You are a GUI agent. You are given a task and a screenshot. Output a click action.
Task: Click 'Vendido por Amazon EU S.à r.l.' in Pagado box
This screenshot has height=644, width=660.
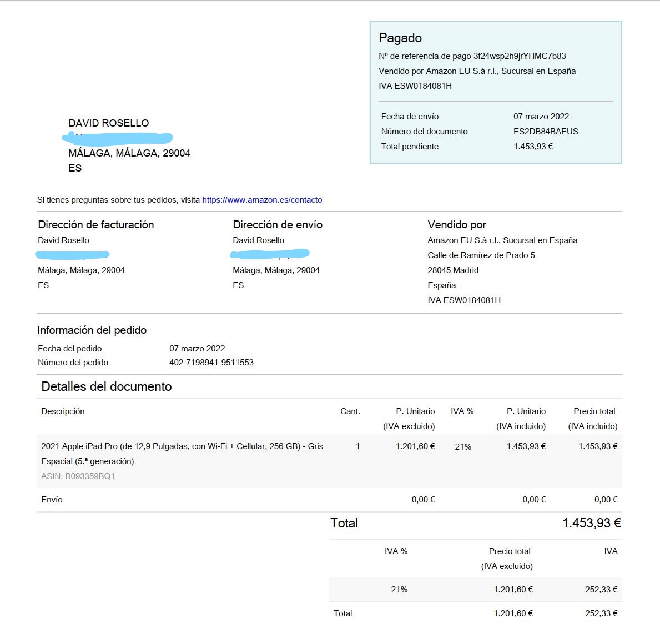[477, 71]
